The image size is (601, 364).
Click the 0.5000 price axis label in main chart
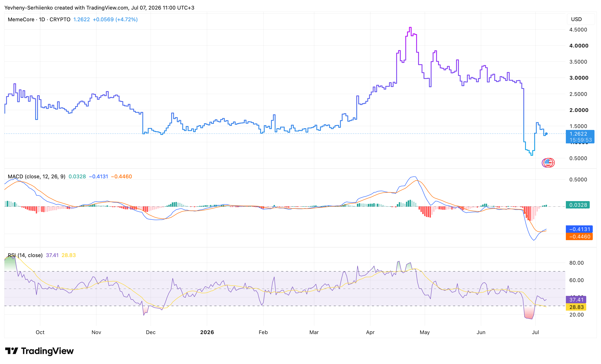click(578, 159)
